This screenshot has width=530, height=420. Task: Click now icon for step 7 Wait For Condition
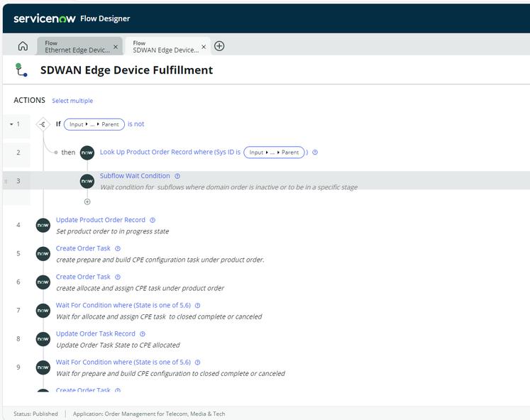[43, 311]
